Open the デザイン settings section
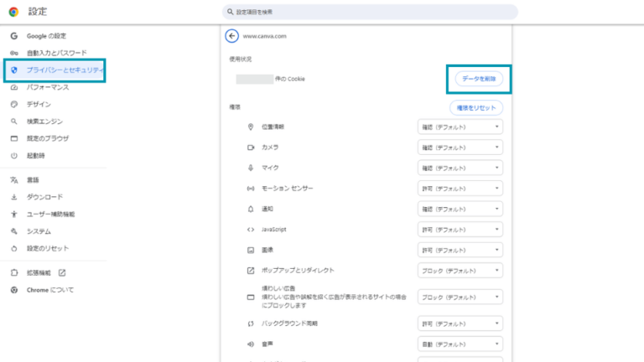The image size is (644, 362). (x=39, y=105)
